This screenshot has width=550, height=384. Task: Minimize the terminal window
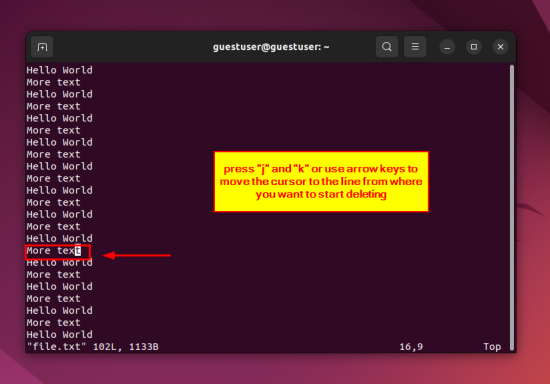tap(447, 47)
